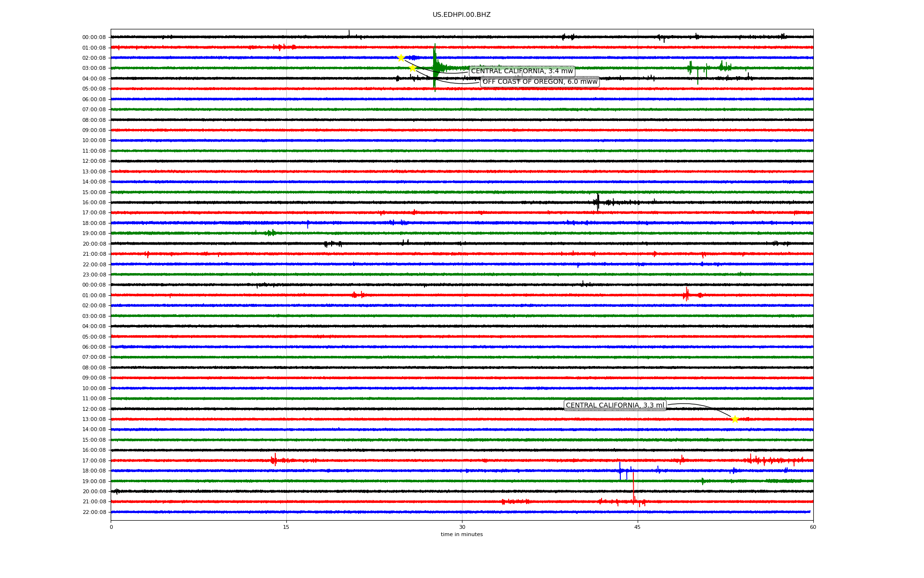Click the 15 tick label on x-axis
The width and height of the screenshot is (924, 578).
[x=286, y=527]
